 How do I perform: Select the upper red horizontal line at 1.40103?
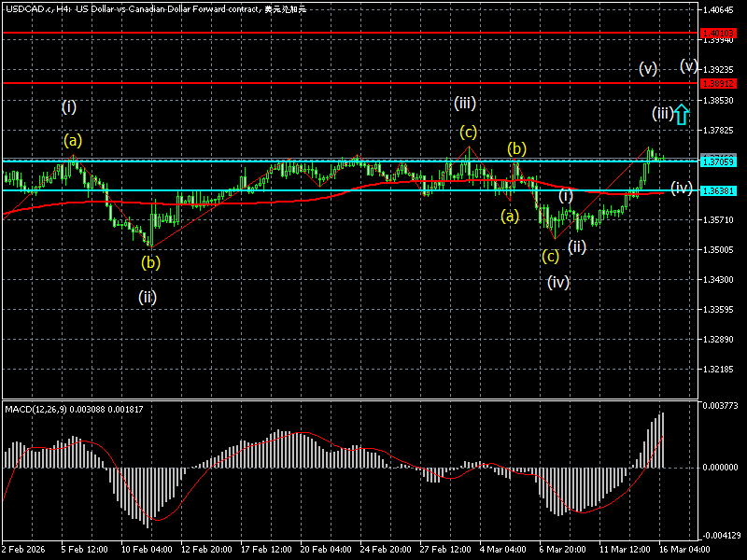[350, 33]
